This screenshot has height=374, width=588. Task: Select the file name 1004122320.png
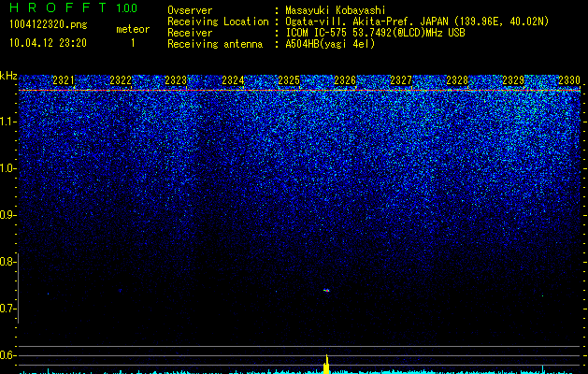pos(49,24)
